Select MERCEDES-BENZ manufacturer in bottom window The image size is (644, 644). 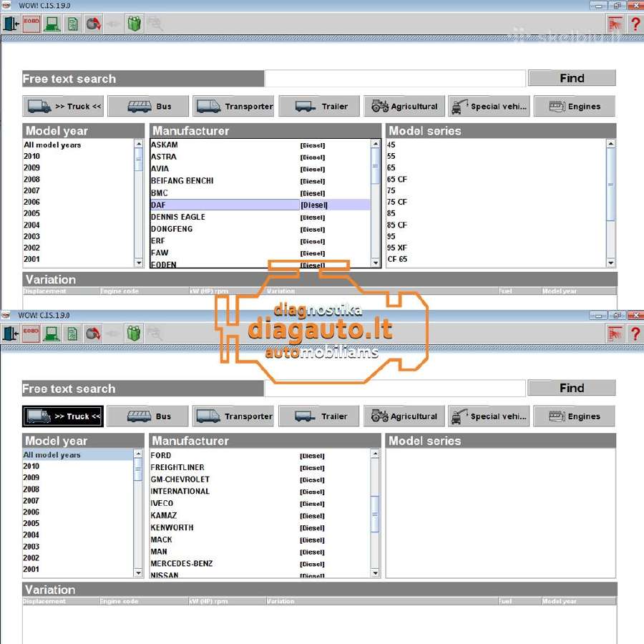coord(260,564)
